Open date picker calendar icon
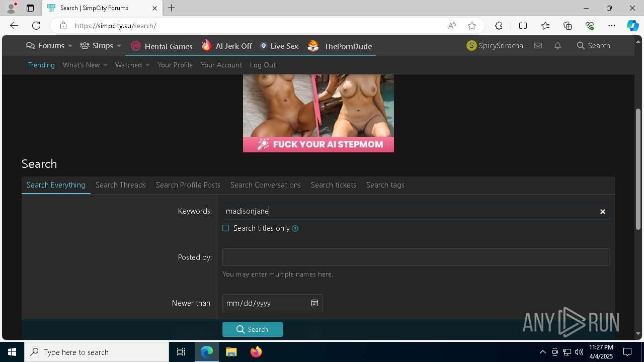Viewport: 644px width, 362px height. click(314, 303)
